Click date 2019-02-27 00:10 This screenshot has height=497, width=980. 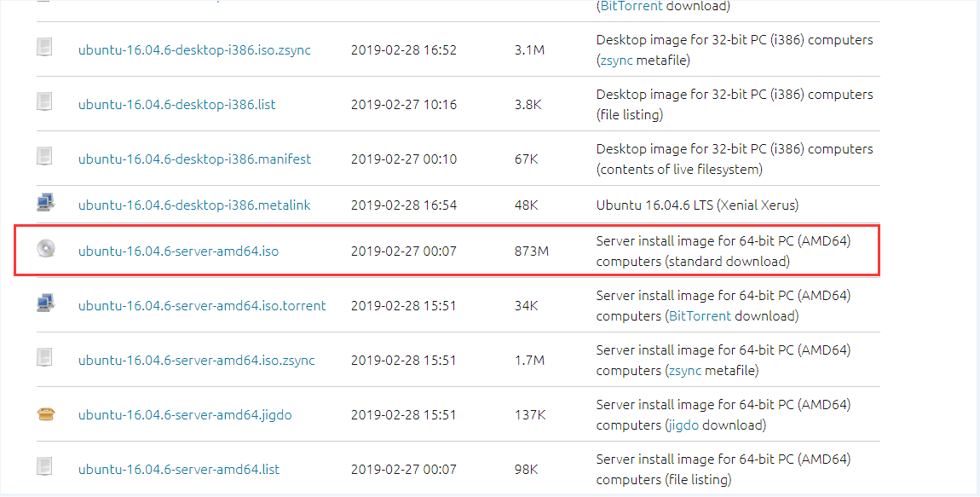click(404, 159)
